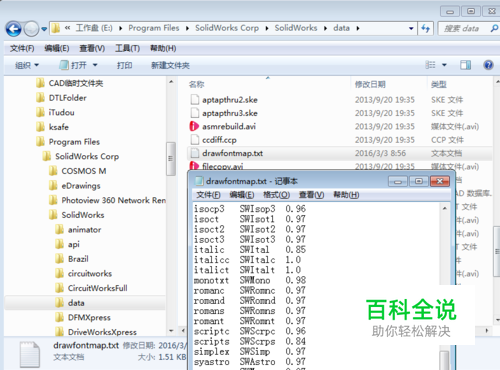Open Explorer 帮助(H) menu
This screenshot has height=370, width=500.
[x=163, y=49]
